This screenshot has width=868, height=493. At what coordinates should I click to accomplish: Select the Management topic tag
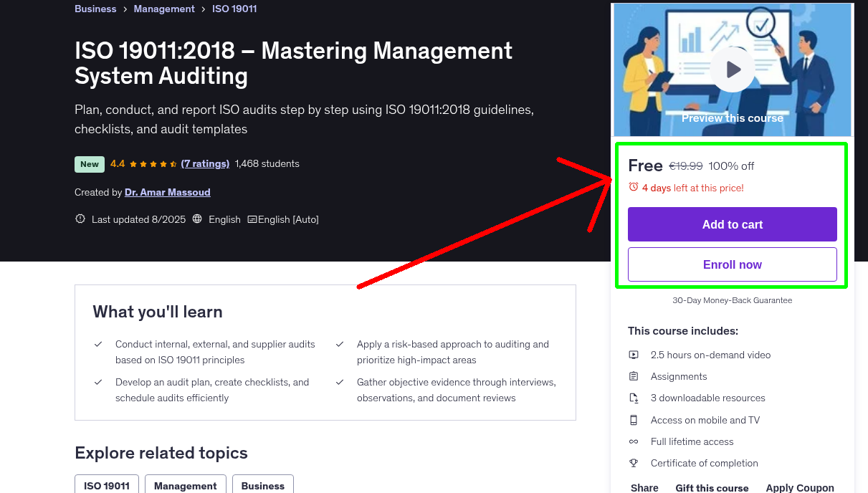click(x=185, y=485)
